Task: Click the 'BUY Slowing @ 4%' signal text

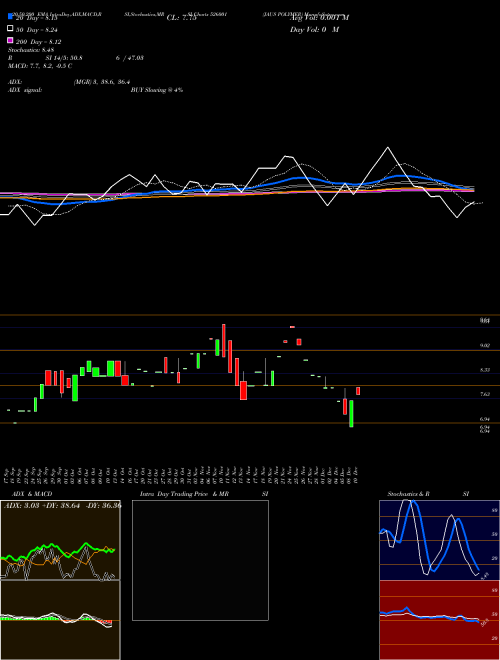Action: (157, 90)
